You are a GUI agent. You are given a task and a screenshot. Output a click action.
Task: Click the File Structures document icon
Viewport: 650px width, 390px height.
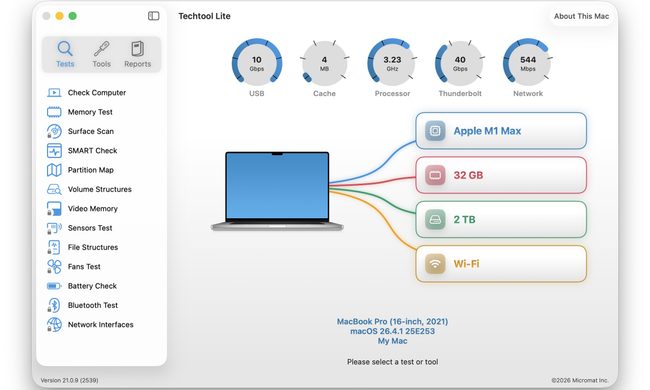click(54, 247)
